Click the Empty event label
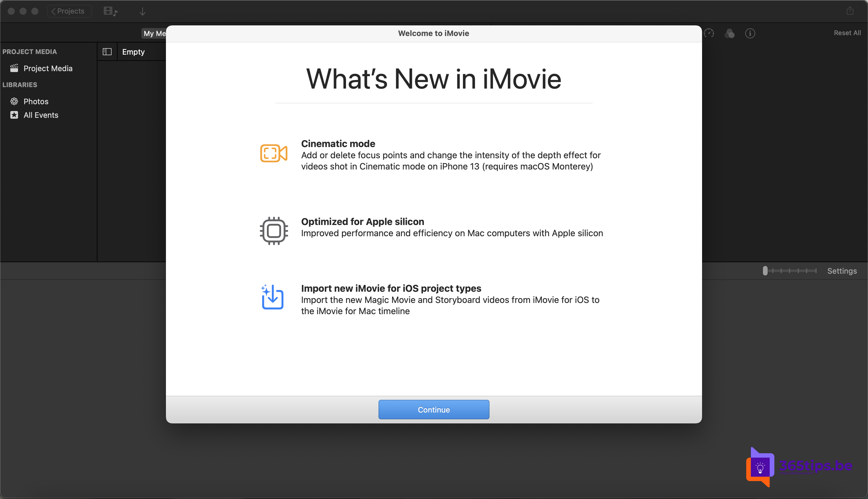 pyautogui.click(x=133, y=52)
